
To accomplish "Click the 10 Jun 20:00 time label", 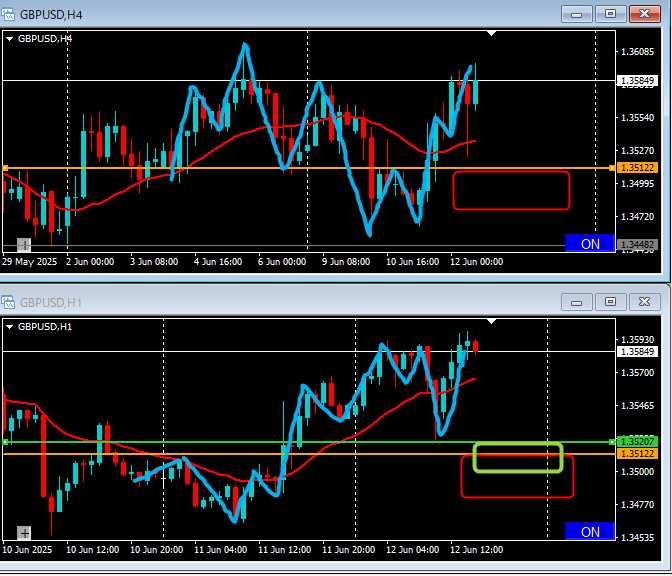I will click(156, 549).
